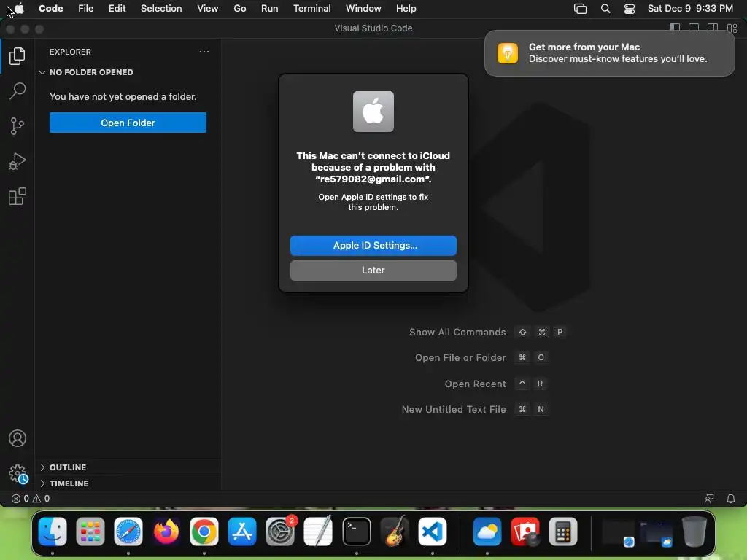Open Photo Booth from the Dock
747x560 pixels.
pos(525,532)
